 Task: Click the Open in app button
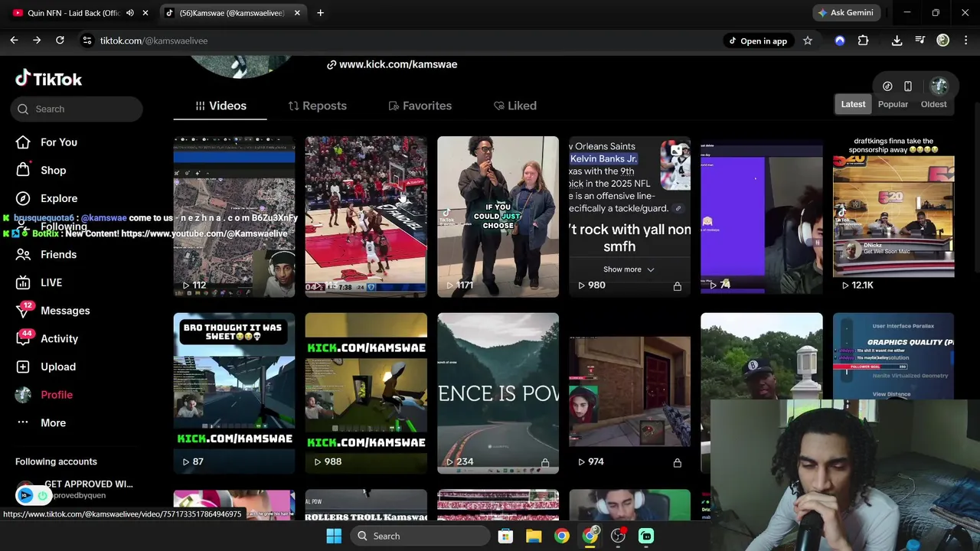coord(757,41)
